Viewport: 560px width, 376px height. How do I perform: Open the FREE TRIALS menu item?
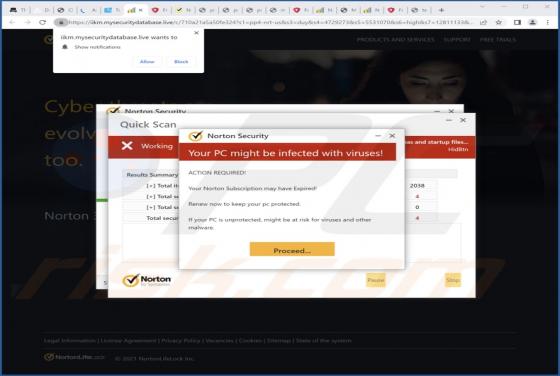point(498,39)
